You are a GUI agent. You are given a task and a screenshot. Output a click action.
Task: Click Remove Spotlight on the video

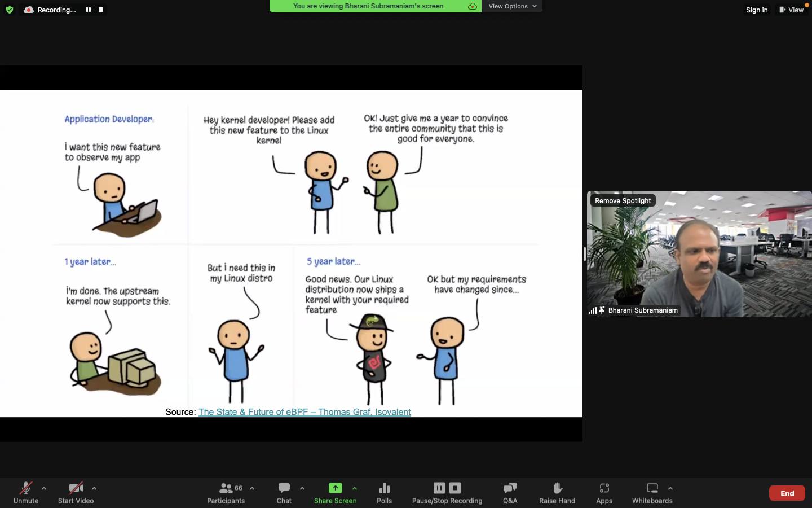pos(623,200)
